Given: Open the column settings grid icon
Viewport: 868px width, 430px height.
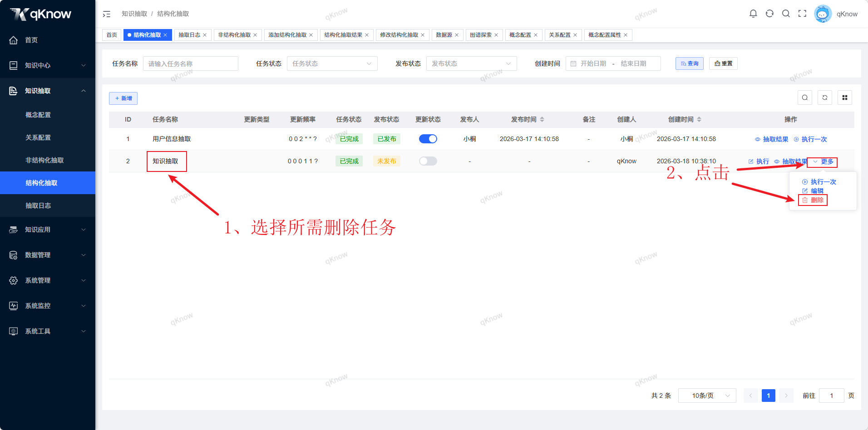Looking at the screenshot, I should (x=845, y=98).
